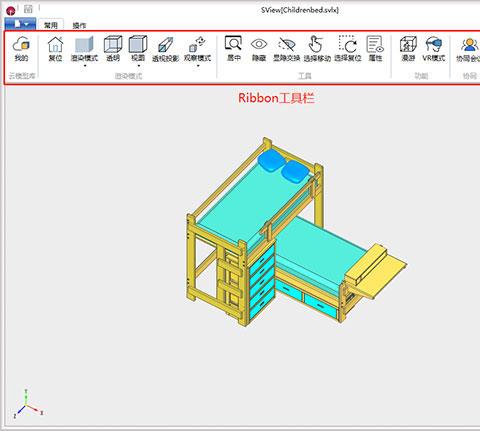Expand the 观察模式 observation mode dropdown arrow

tap(198, 66)
